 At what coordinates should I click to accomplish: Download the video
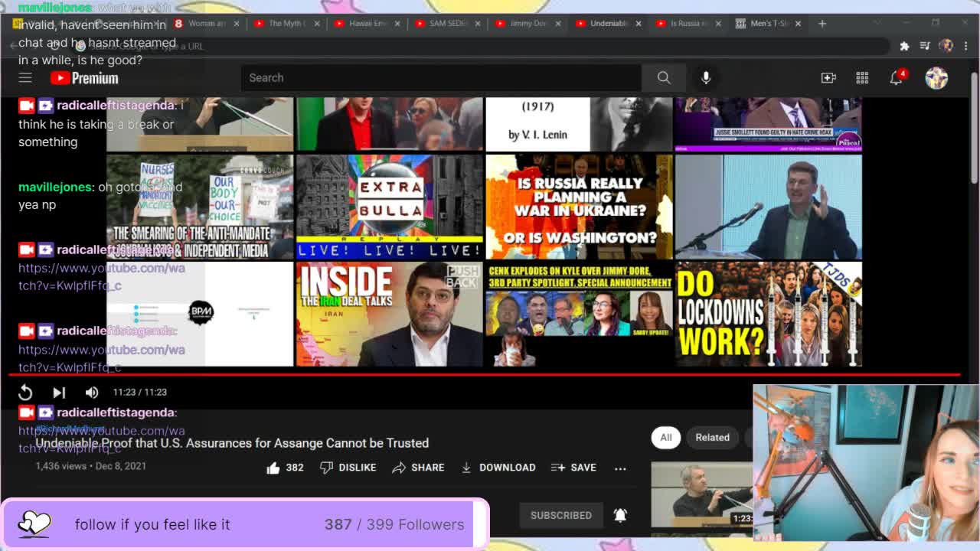click(x=498, y=467)
